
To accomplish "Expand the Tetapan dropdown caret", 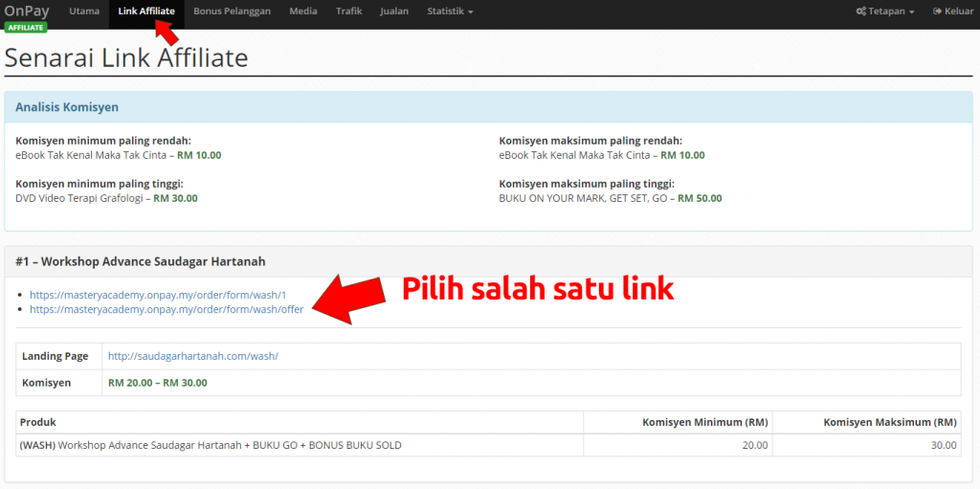I will pos(911,12).
